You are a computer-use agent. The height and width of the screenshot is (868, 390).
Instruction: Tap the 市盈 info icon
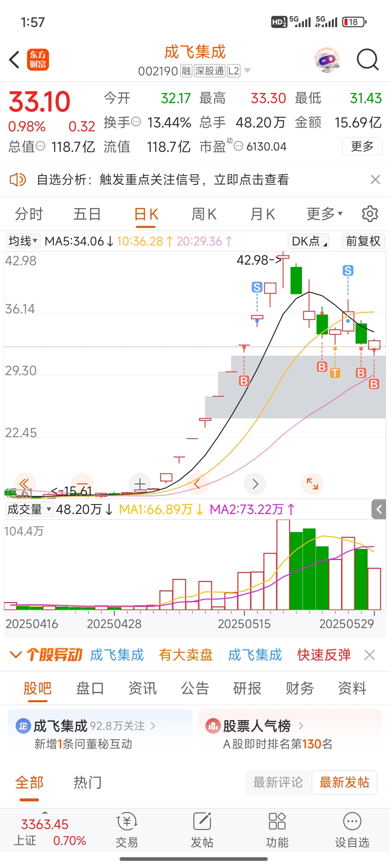click(x=238, y=146)
